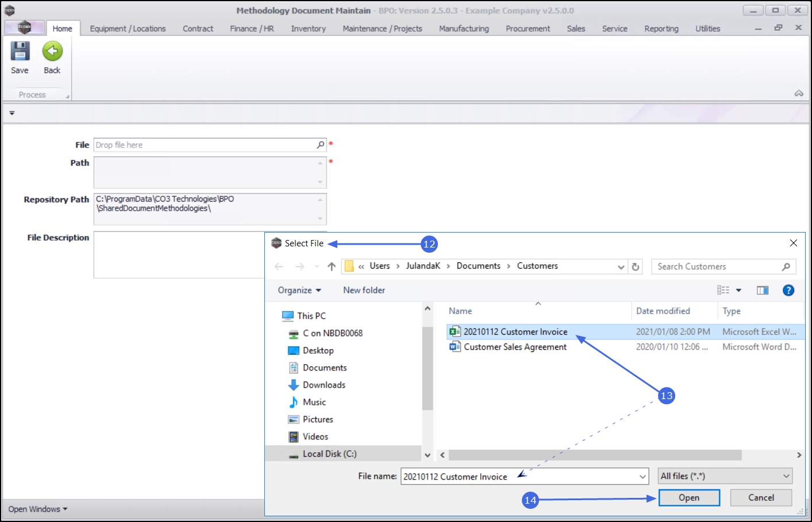This screenshot has width=812, height=522.
Task: Refresh the Customers folder listing
Action: pos(636,266)
